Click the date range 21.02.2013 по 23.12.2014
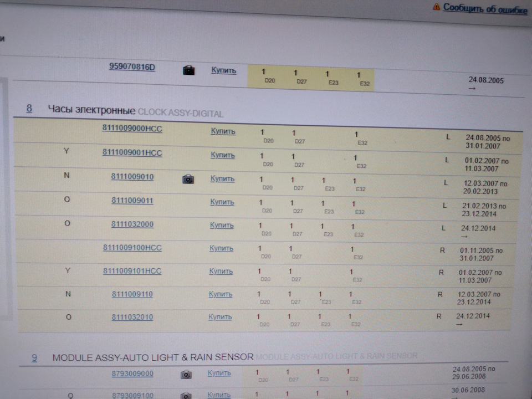This screenshot has width=532, height=399. (x=484, y=209)
